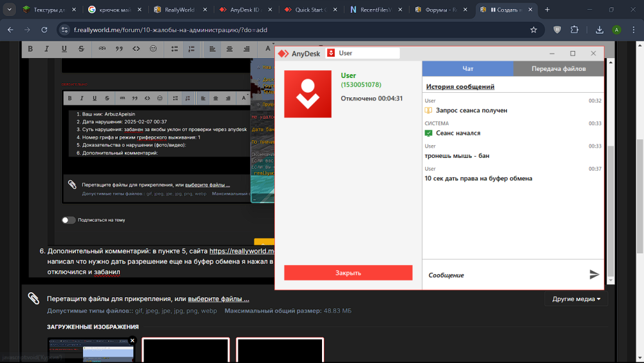This screenshot has height=363, width=644.
Task: Switch to the 'Quick Start' browser tab
Action: 310,10
